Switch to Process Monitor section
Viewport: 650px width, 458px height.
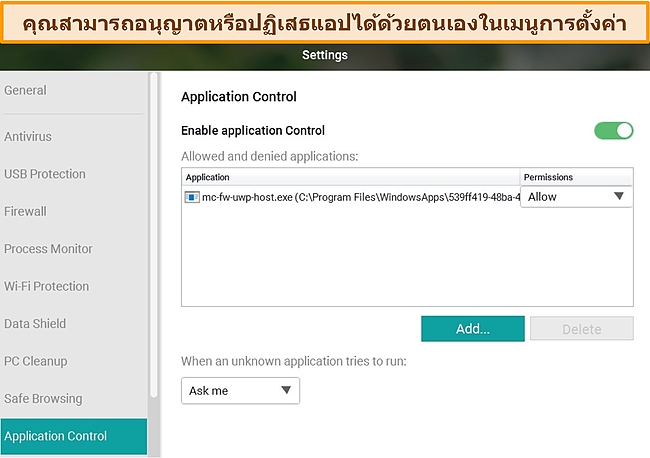[x=48, y=249]
